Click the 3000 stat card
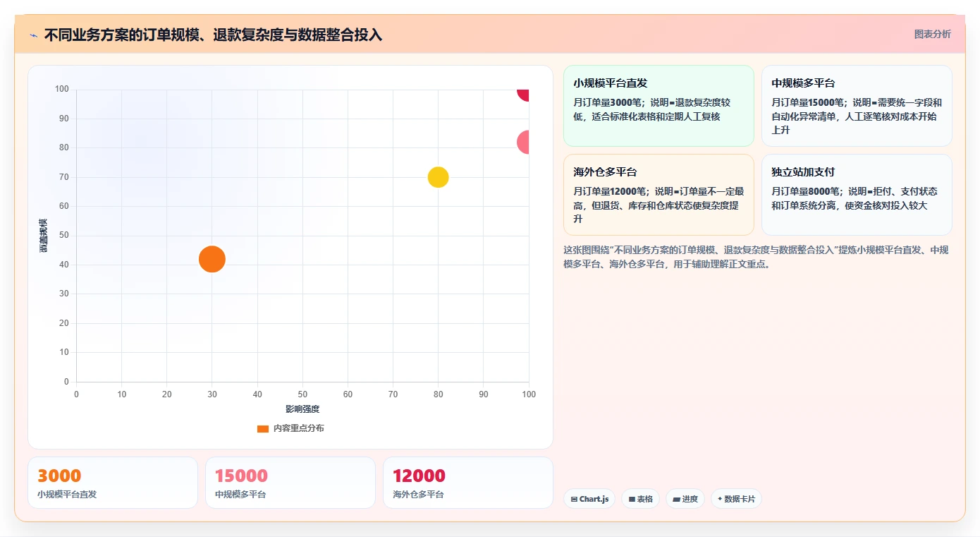 pyautogui.click(x=113, y=483)
